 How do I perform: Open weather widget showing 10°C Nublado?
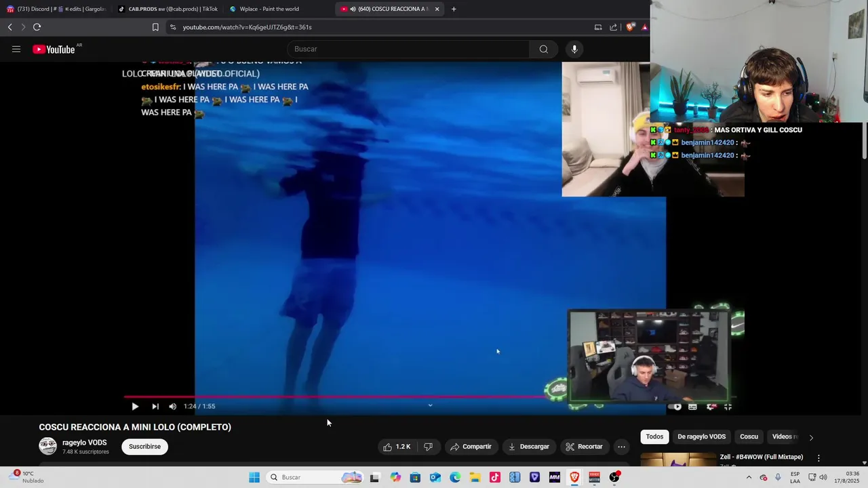pos(26,477)
